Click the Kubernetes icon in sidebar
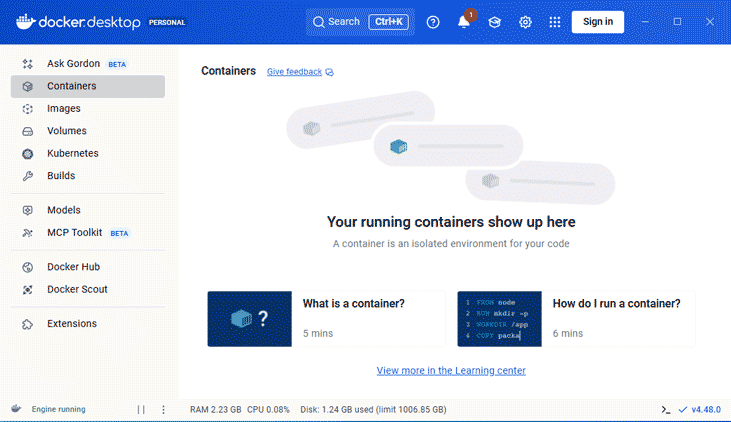The width and height of the screenshot is (731, 422). pyautogui.click(x=28, y=154)
